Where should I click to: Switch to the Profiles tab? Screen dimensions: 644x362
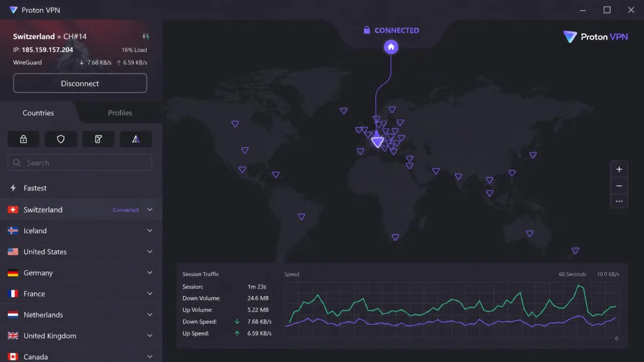[120, 113]
